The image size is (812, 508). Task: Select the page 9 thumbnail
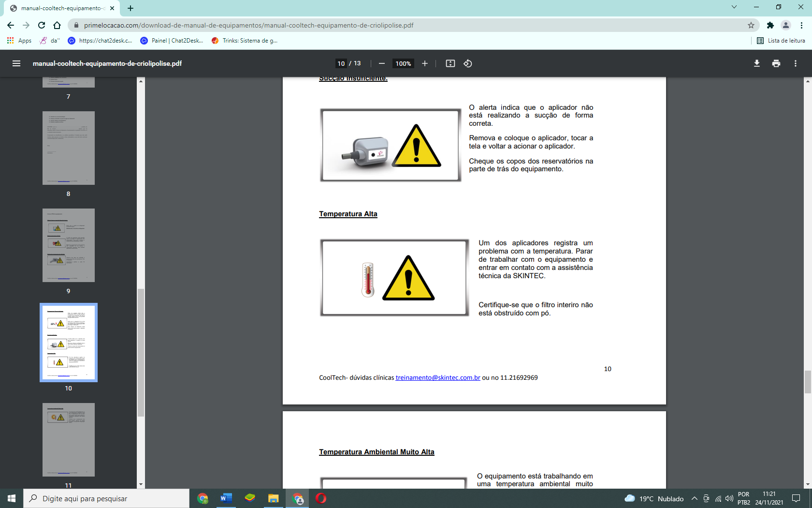coord(69,245)
